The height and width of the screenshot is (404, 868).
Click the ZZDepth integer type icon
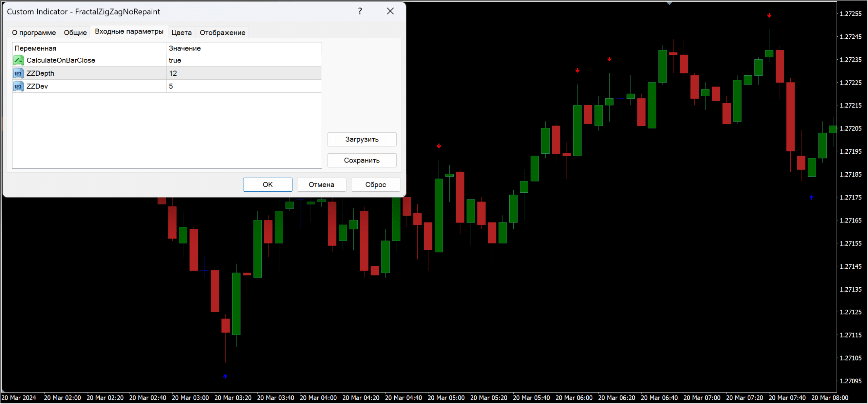coord(18,73)
